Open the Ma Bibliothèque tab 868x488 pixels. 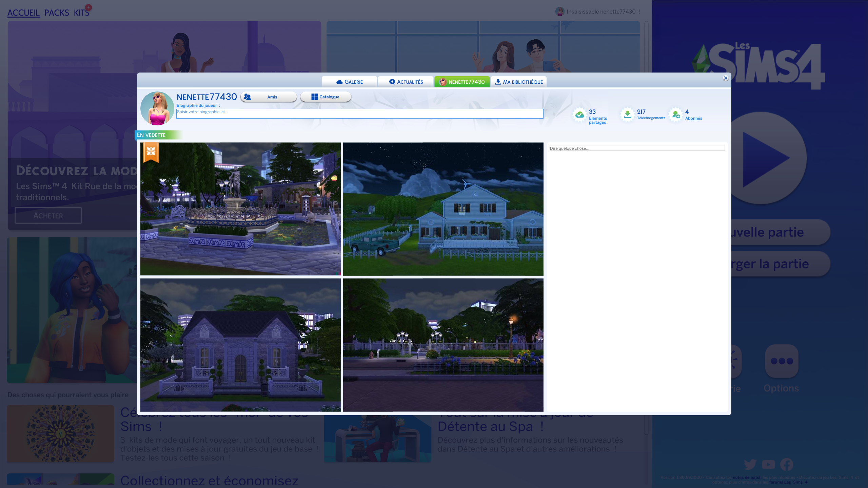click(x=518, y=82)
